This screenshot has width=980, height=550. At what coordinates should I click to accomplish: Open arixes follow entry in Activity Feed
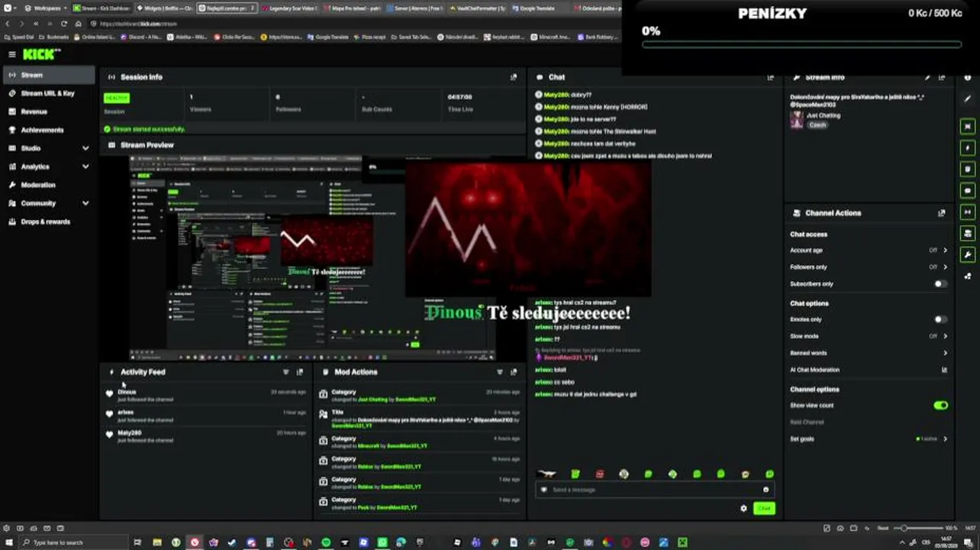[x=206, y=416]
